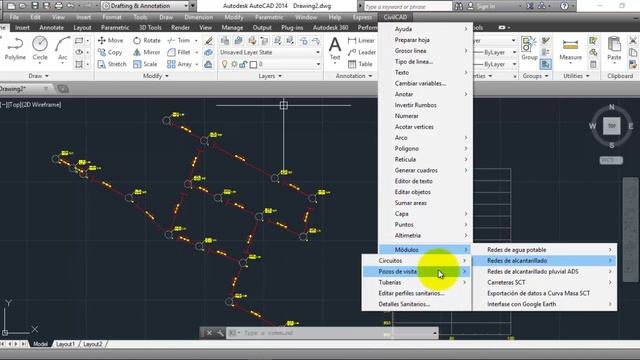Select the Polyline draw tool
This screenshot has width=640, height=360.
[x=15, y=49]
